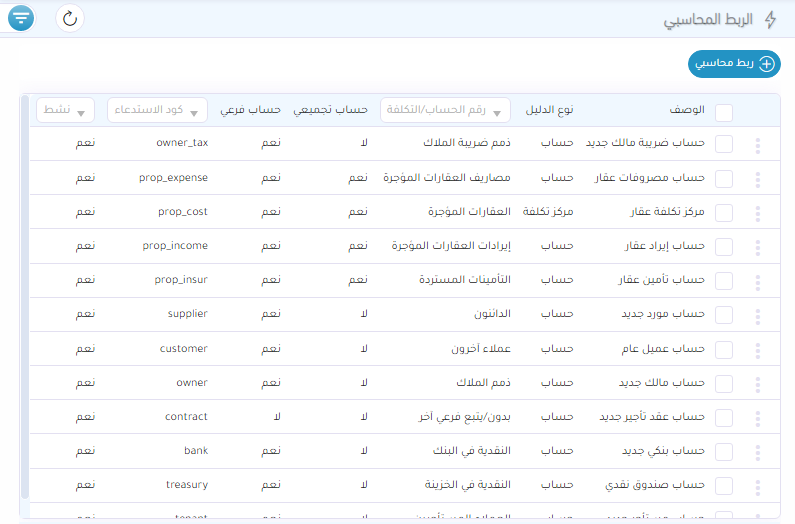Toggle the select-all checkbox in header
The image size is (795, 524).
point(724,111)
